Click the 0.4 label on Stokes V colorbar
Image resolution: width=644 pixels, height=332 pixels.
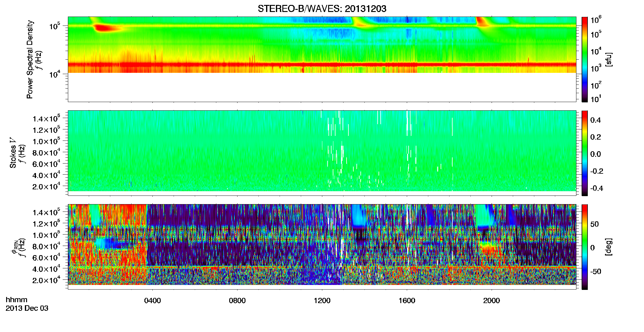click(x=595, y=120)
